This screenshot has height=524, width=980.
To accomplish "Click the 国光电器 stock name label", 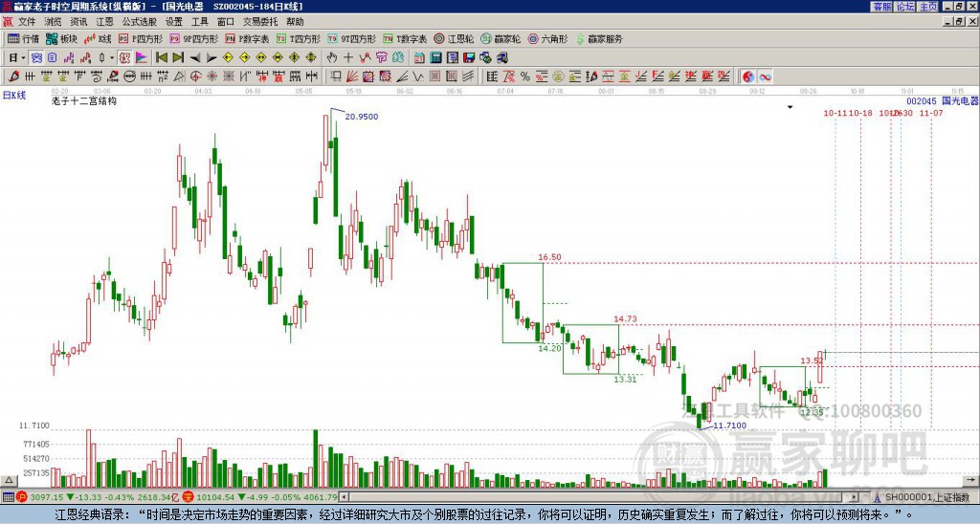I will point(960,101).
